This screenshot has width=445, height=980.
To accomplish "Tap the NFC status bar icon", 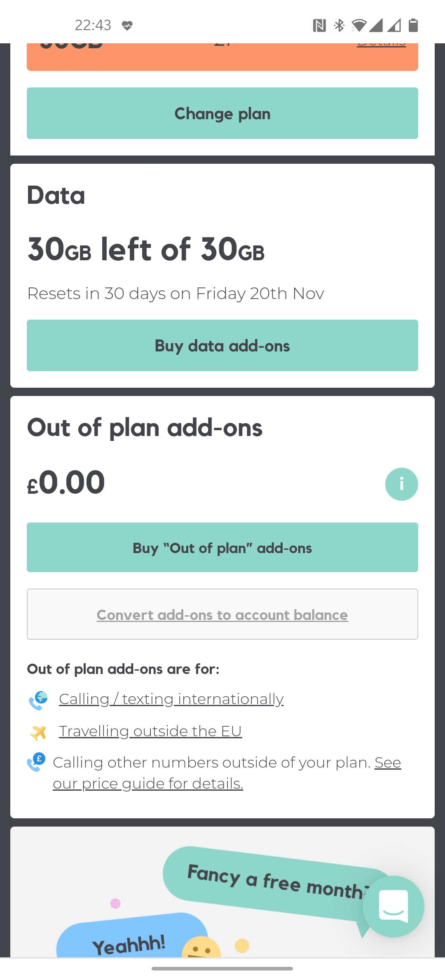I will click(x=319, y=26).
